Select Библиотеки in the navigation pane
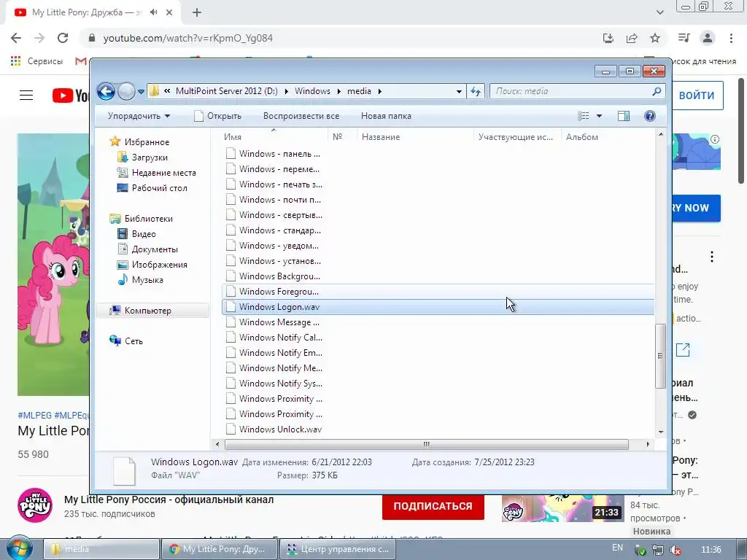747x560 pixels. (x=149, y=219)
